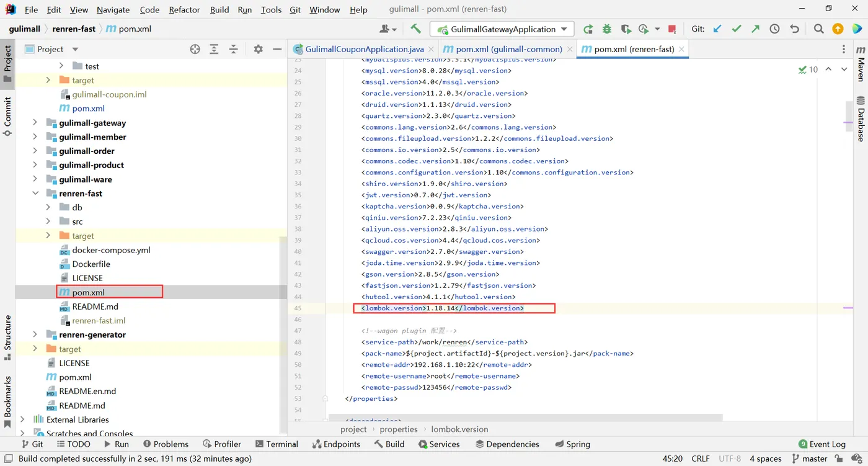868x466 pixels.
Task: Start debugging with the bug icon
Action: click(607, 29)
